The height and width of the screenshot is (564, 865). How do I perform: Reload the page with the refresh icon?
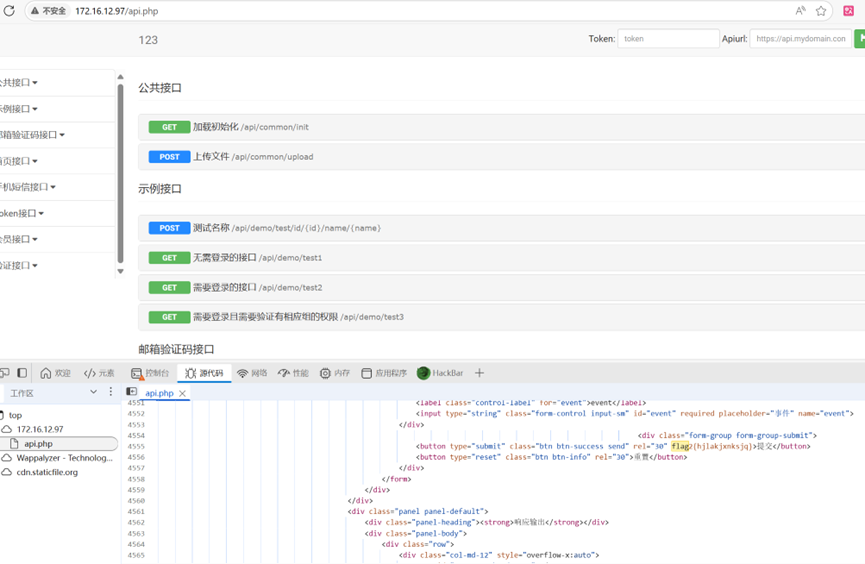(9, 10)
